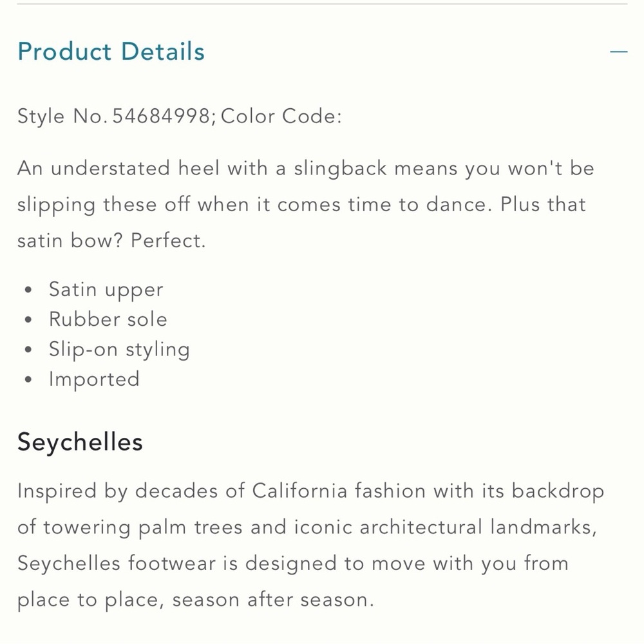Click the 'Imported' bullet item
Viewport: 644px width, 644px height.
click(95, 379)
